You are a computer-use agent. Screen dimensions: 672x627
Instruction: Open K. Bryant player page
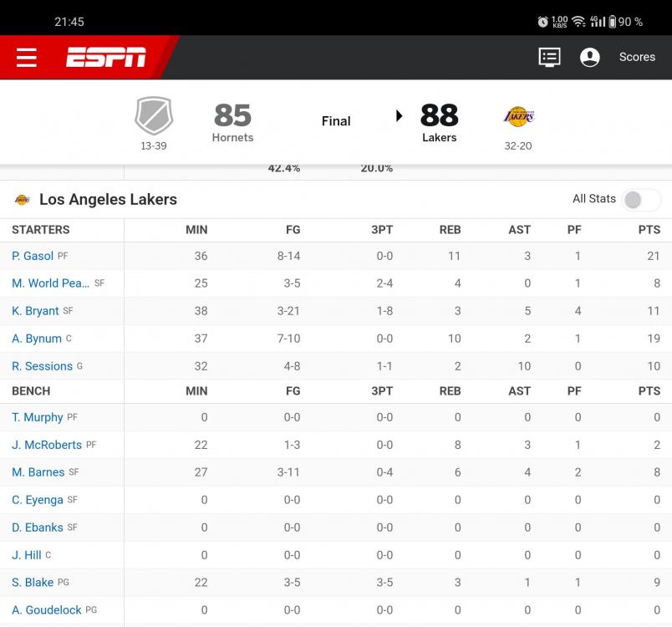tap(35, 311)
